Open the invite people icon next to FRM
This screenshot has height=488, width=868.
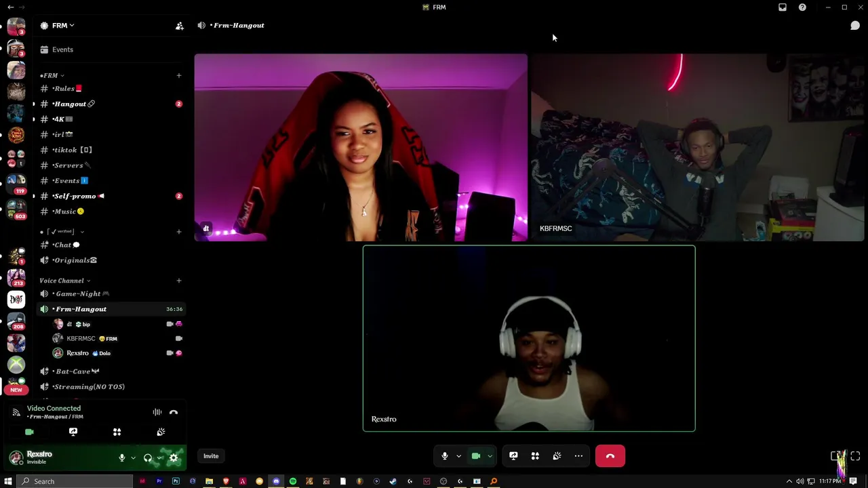(x=179, y=26)
